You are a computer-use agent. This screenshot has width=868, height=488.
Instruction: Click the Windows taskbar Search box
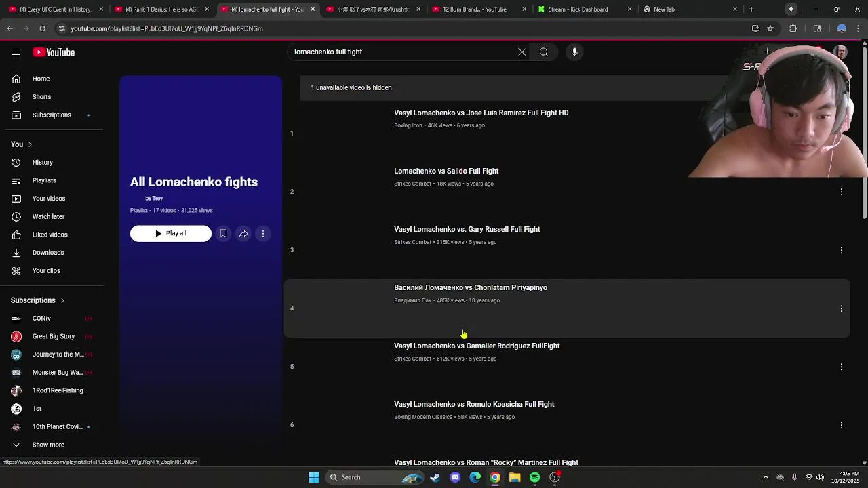click(375, 477)
